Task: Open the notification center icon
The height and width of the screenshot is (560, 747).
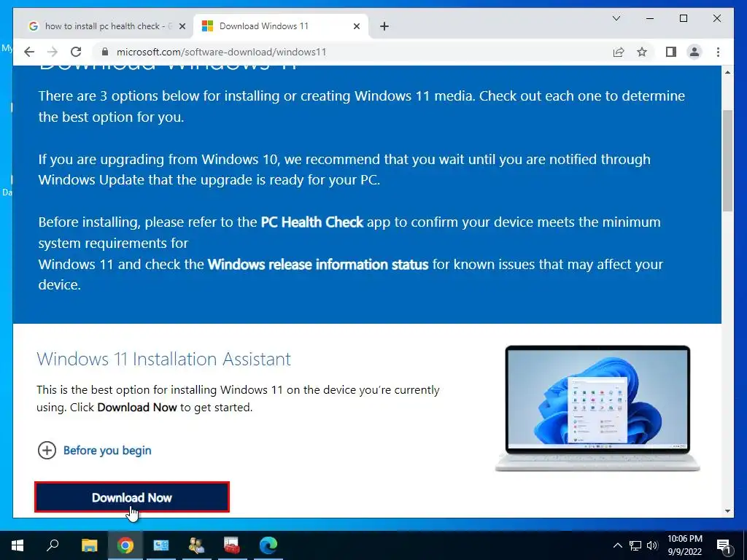Action: tap(724, 545)
